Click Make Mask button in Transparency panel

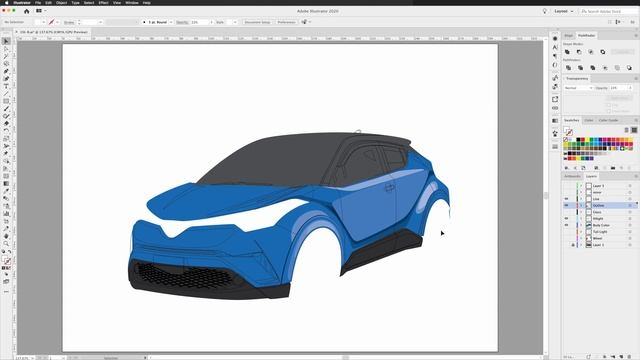[x=619, y=98]
